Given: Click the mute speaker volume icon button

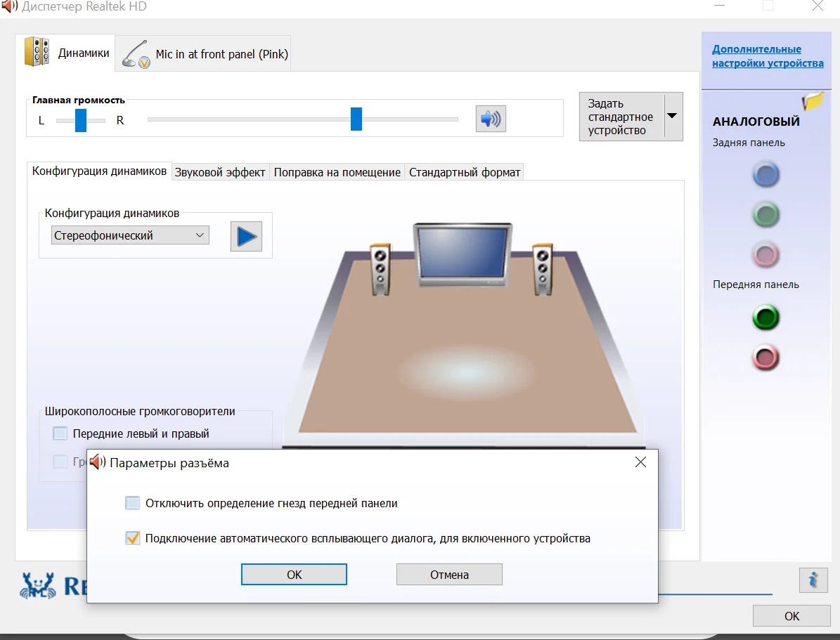Looking at the screenshot, I should (x=491, y=119).
